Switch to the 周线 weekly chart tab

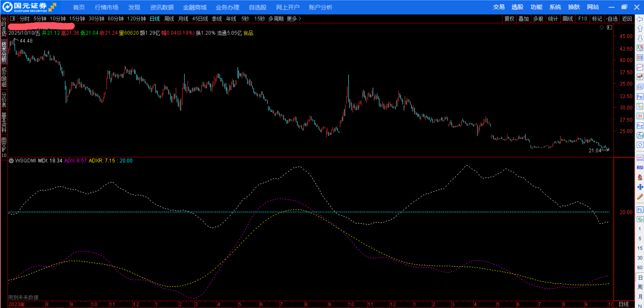(x=169, y=19)
